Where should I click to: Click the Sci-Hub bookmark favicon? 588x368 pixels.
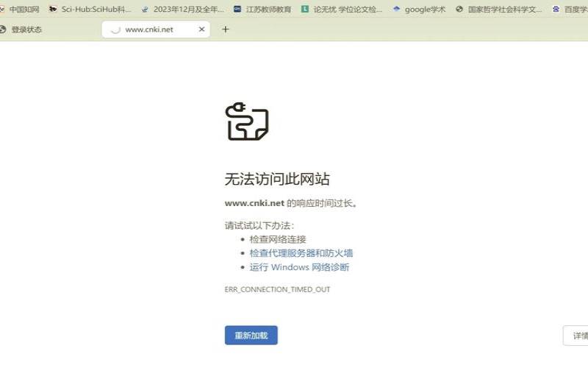[x=53, y=9]
